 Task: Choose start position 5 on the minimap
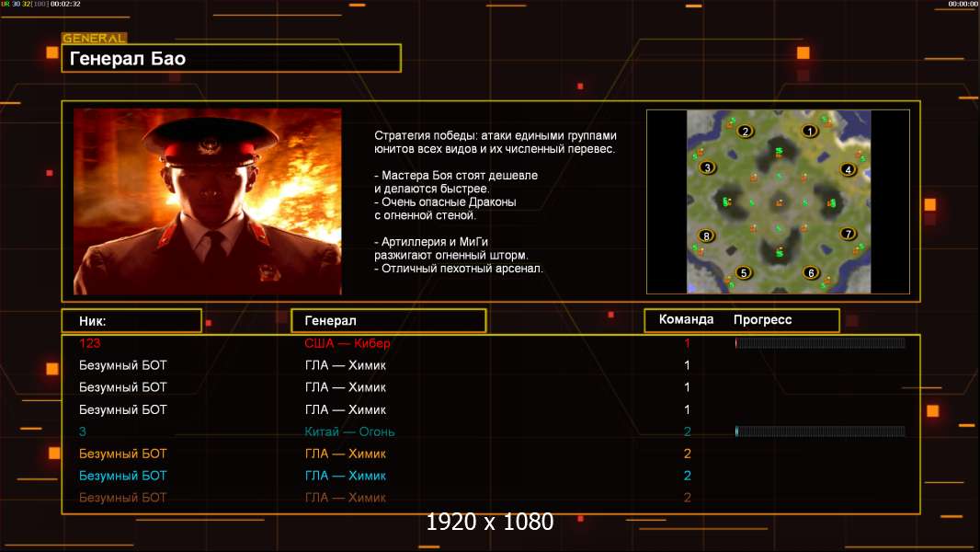[744, 272]
